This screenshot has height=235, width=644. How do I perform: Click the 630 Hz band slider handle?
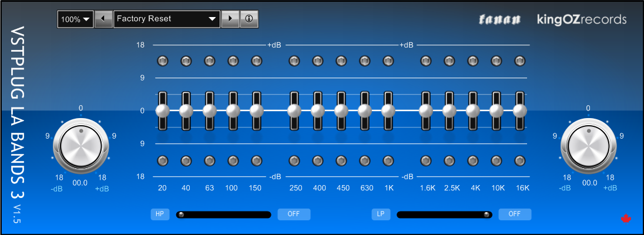364,110
